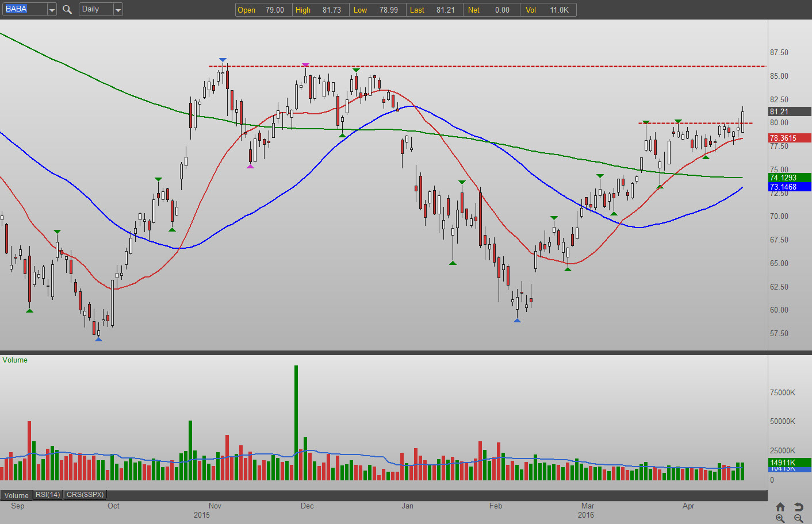Switch to the Volume tab
Viewport: 812px width, 524px height.
tap(16, 495)
